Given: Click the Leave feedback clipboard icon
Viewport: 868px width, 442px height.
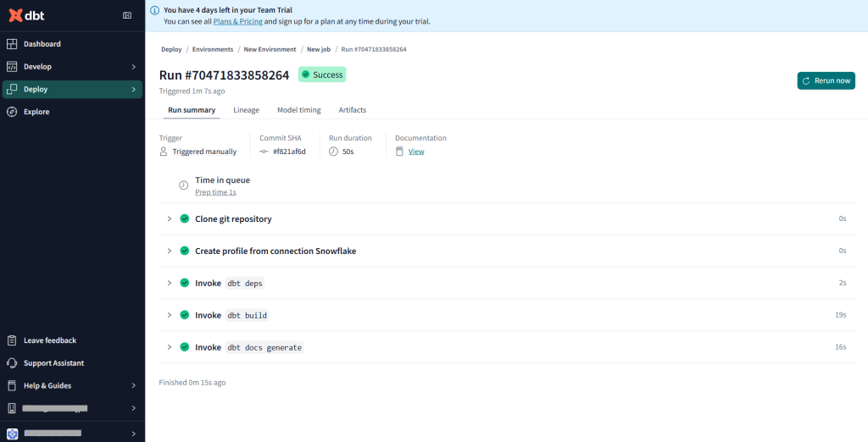Looking at the screenshot, I should pos(12,340).
